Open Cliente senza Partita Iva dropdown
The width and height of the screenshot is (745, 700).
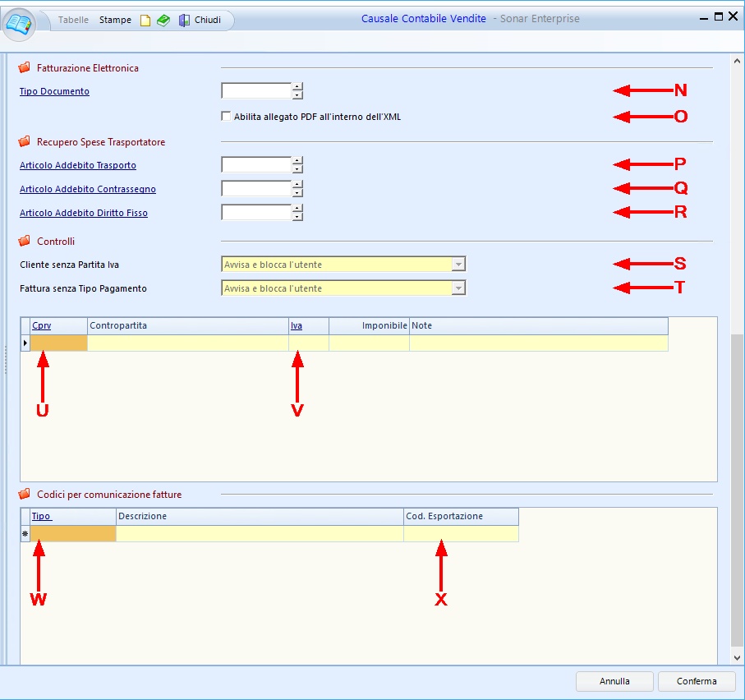coord(458,265)
